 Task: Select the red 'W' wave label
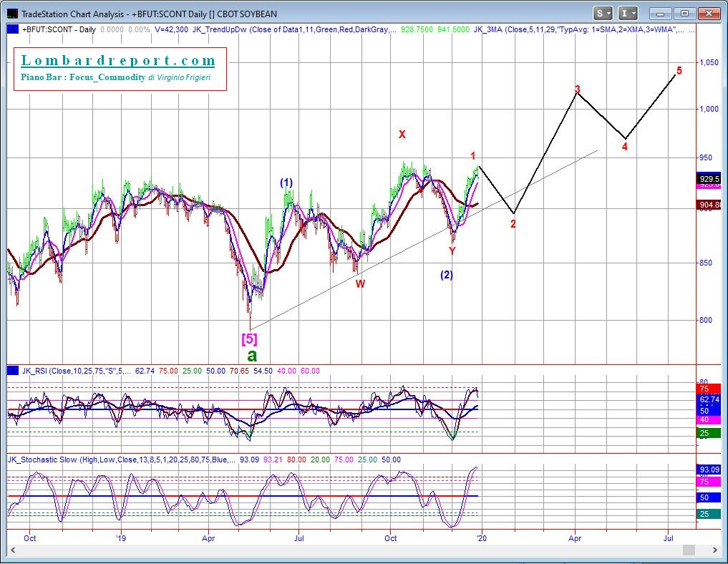pyautogui.click(x=360, y=284)
